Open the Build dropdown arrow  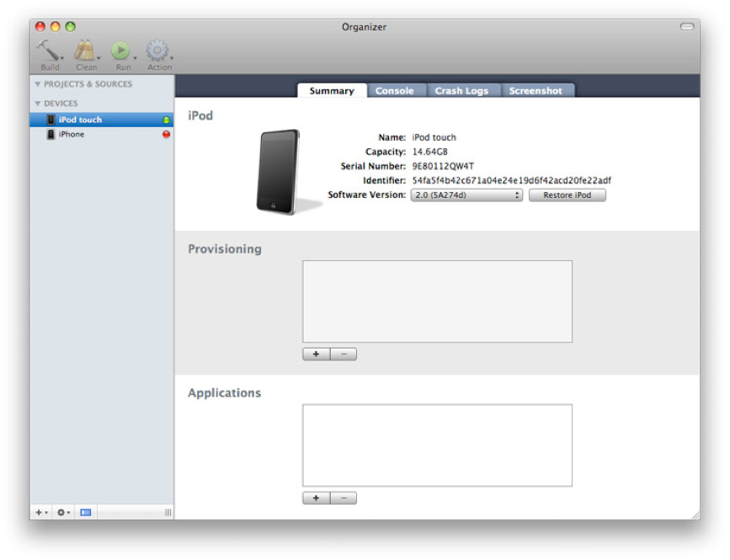pos(62,58)
